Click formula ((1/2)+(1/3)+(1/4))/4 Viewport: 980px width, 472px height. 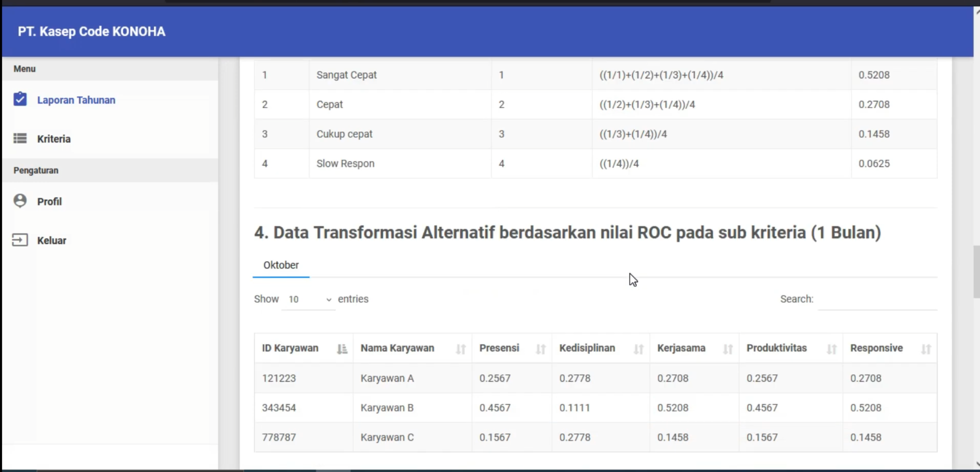647,104
